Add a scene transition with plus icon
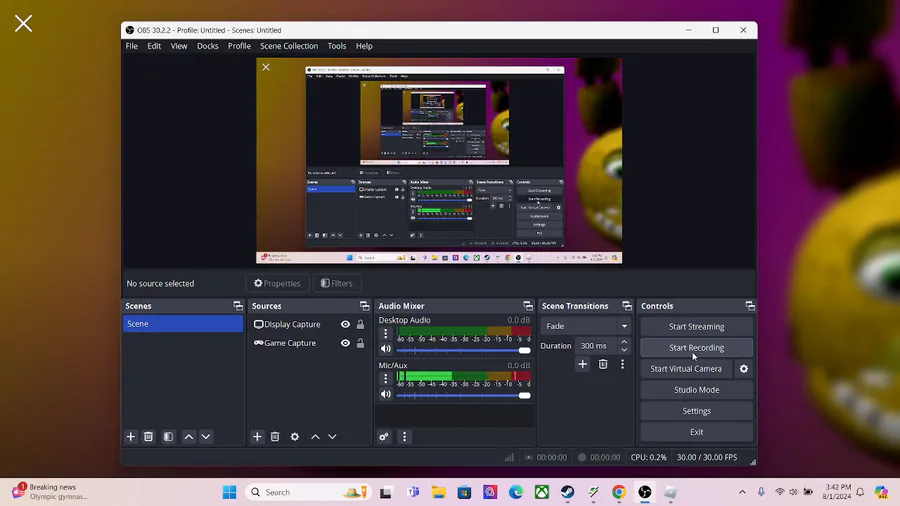Viewport: 900px width, 506px height. pyautogui.click(x=583, y=364)
